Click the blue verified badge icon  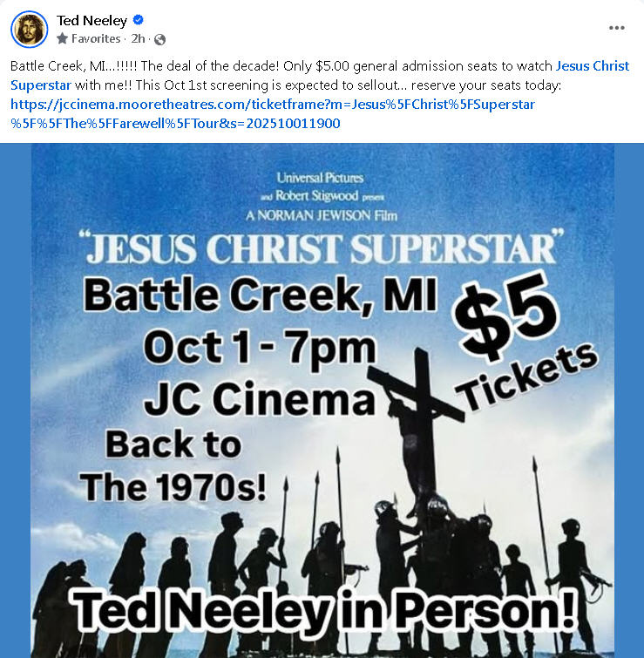pyautogui.click(x=139, y=20)
